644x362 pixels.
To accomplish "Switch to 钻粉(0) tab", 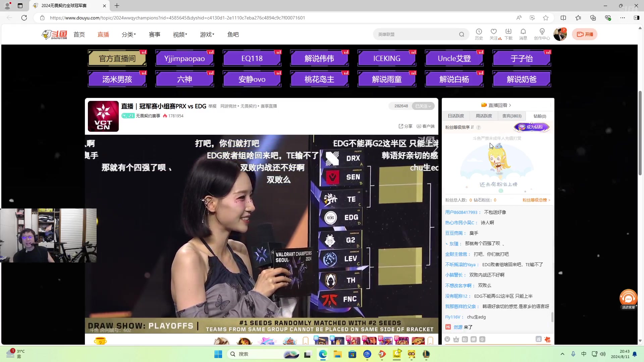I will coord(540,116).
